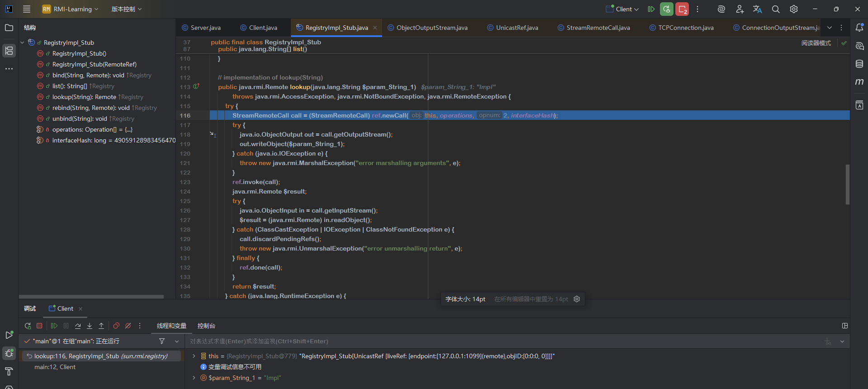Click the 在所有编辑器中重置为 14pt link
This screenshot has height=389, width=868.
point(531,299)
